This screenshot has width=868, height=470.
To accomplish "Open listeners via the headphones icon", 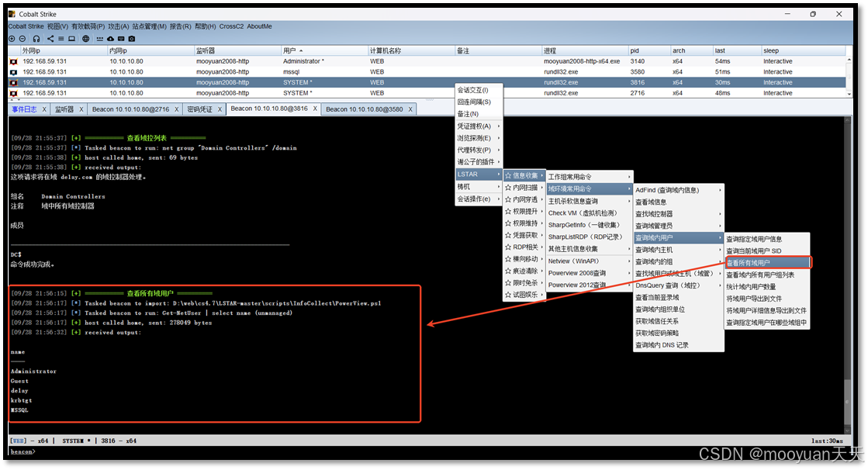I will [36, 39].
